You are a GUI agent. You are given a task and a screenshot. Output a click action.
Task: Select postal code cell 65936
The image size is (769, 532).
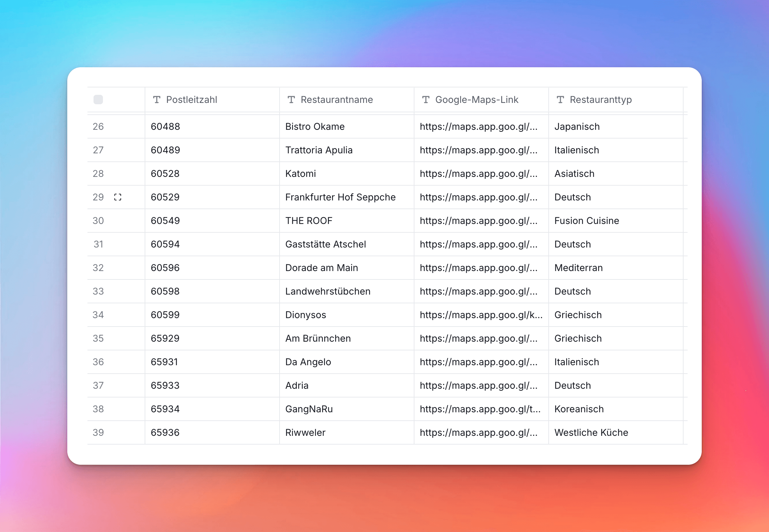point(212,432)
